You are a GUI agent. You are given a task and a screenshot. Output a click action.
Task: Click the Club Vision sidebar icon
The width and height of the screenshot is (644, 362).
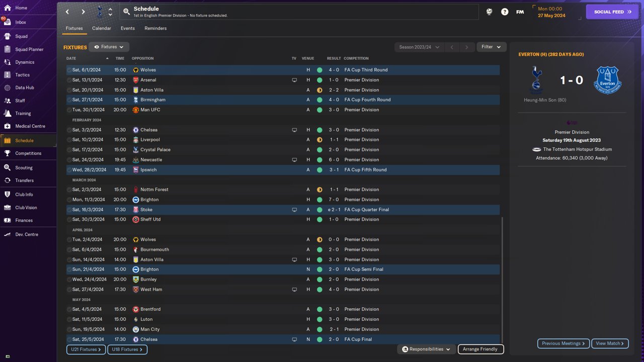(7, 208)
